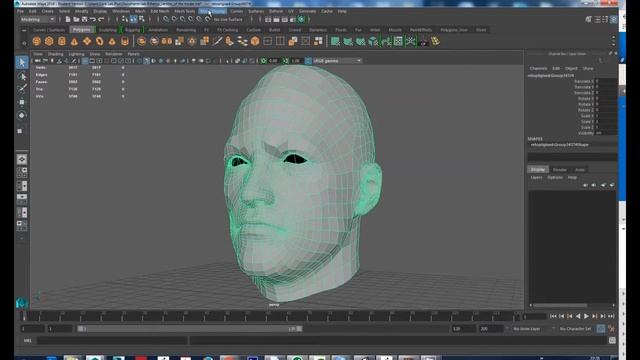The image size is (640, 360).
Task: Click the Multi-Cut knife shelf icon
Action: [218, 41]
